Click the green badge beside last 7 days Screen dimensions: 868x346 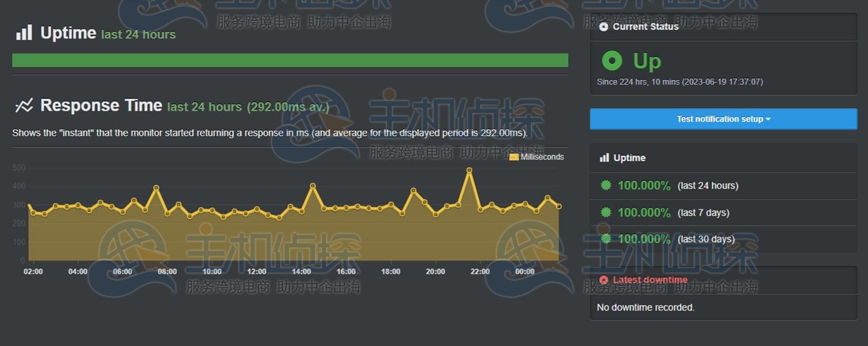point(606,213)
